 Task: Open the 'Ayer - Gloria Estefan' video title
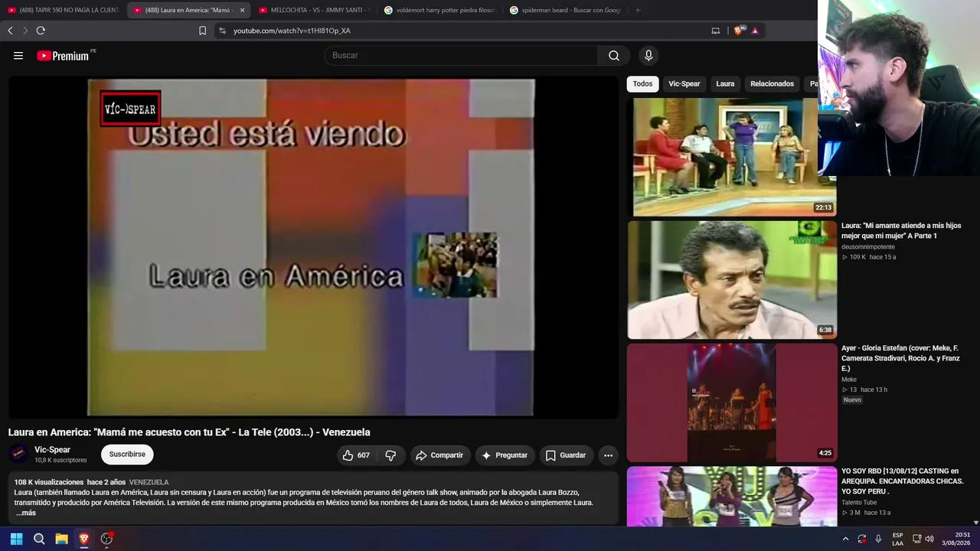point(900,358)
